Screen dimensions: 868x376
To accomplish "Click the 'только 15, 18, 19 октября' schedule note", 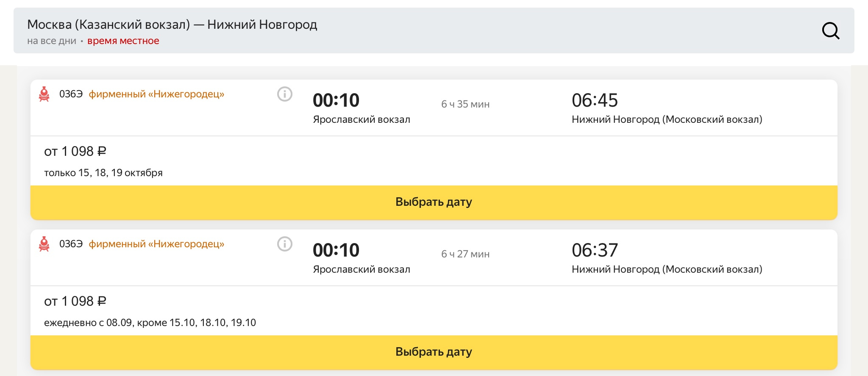I will coord(103,173).
